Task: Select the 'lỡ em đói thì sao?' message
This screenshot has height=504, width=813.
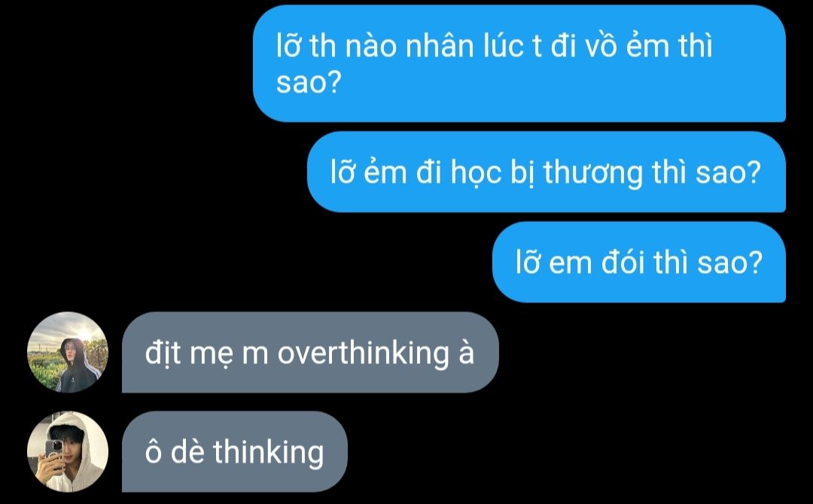Action: pos(639,262)
